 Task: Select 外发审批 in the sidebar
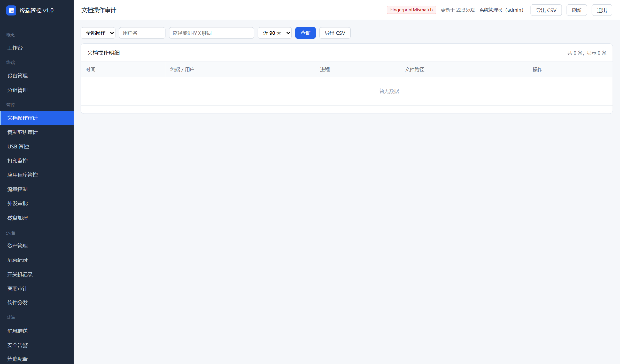(x=37, y=203)
